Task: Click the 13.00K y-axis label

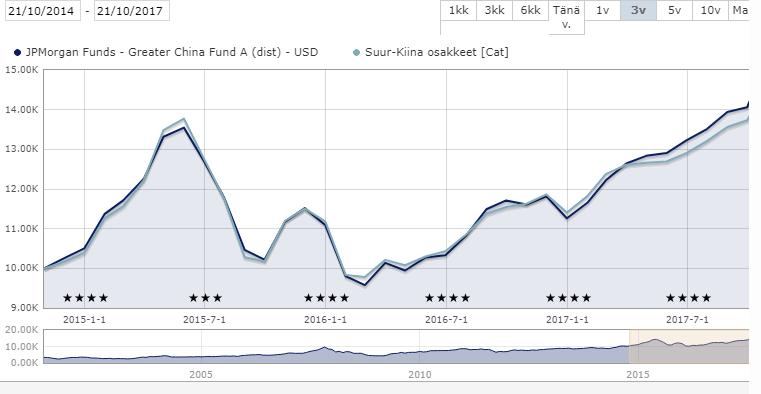Action: [x=21, y=149]
